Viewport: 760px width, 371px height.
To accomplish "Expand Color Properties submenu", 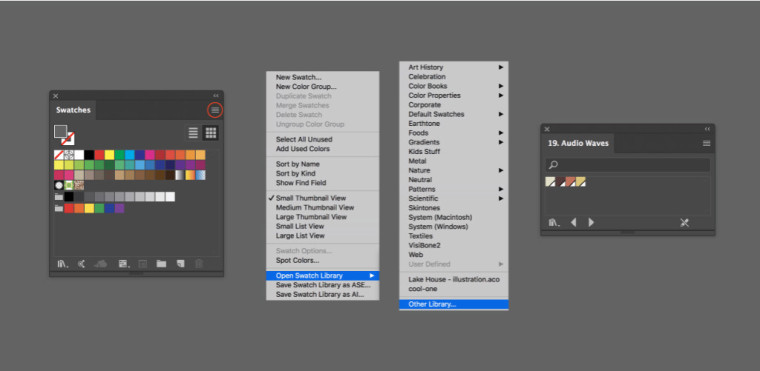I will [454, 96].
